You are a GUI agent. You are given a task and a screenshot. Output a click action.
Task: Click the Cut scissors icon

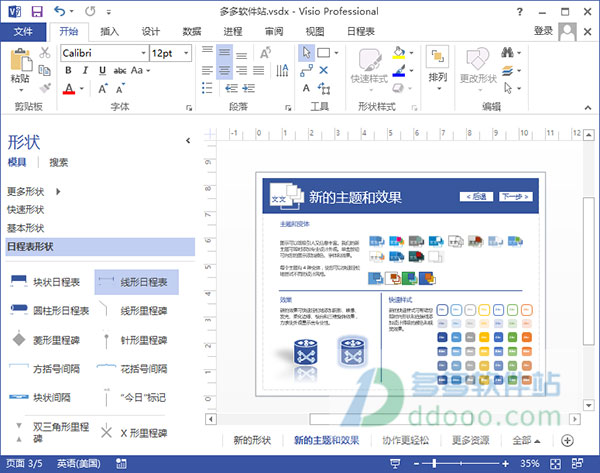(x=45, y=52)
